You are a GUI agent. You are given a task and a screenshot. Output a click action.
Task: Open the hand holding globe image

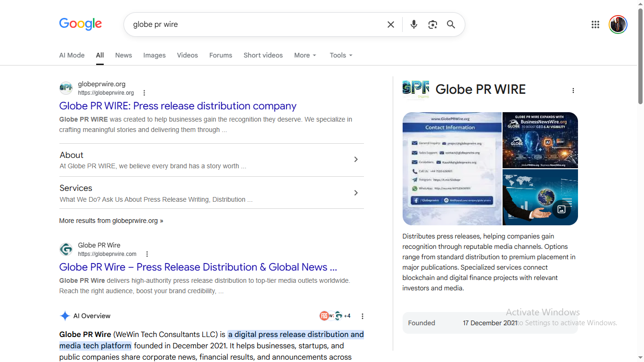tap(540, 197)
